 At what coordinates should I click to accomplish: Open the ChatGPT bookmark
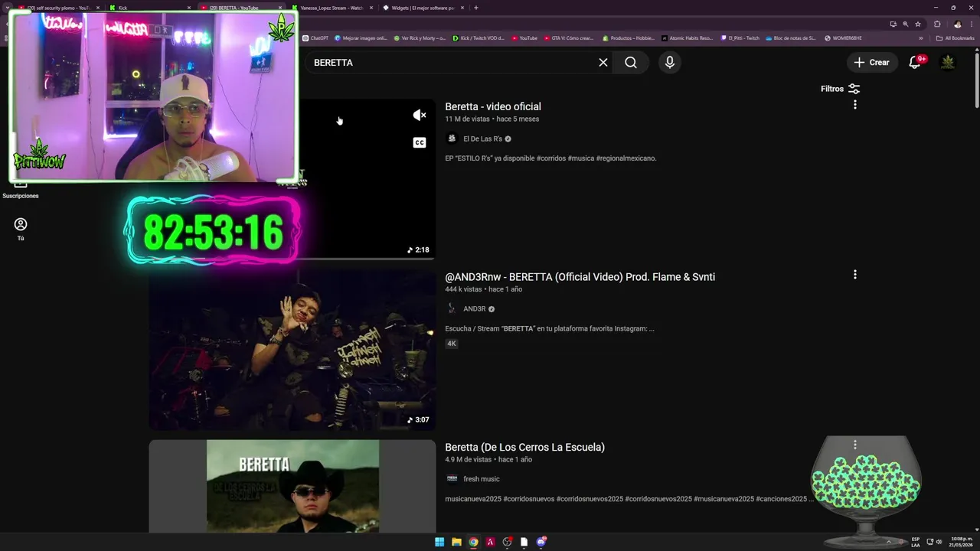pos(315,37)
